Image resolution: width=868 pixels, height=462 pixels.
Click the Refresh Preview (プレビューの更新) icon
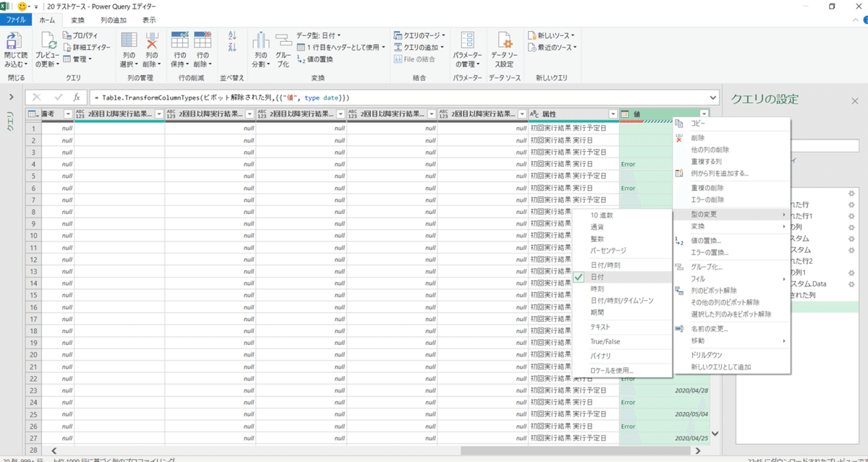click(48, 40)
